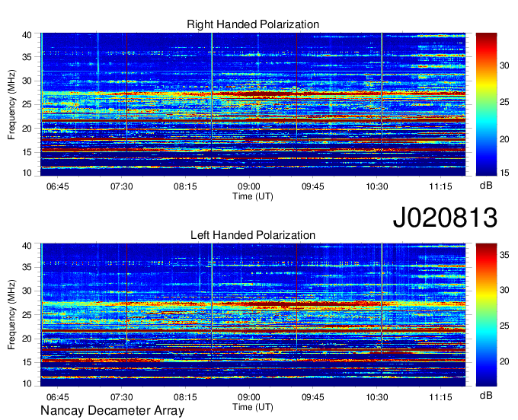518x420 pixels.
Task: Click 09:45 time tick under Right Handed plot
Action: pos(312,186)
